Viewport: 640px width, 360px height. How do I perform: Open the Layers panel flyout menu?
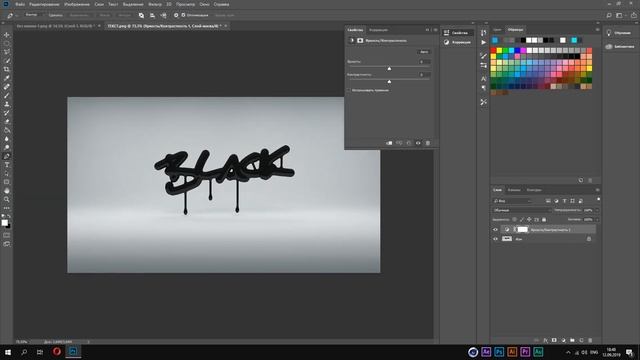pyautogui.click(x=597, y=190)
